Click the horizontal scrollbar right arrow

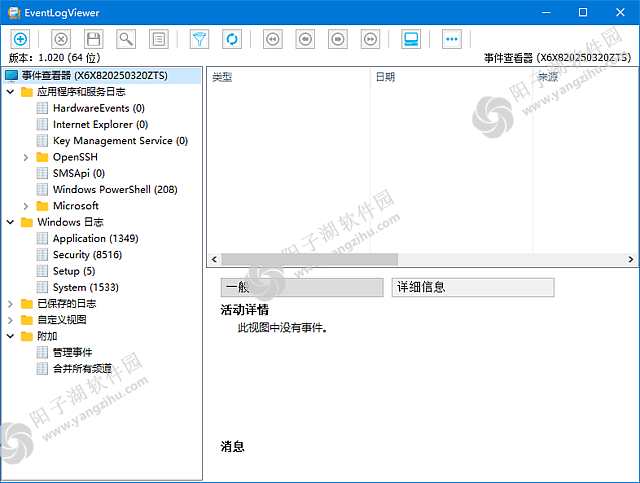(631, 259)
